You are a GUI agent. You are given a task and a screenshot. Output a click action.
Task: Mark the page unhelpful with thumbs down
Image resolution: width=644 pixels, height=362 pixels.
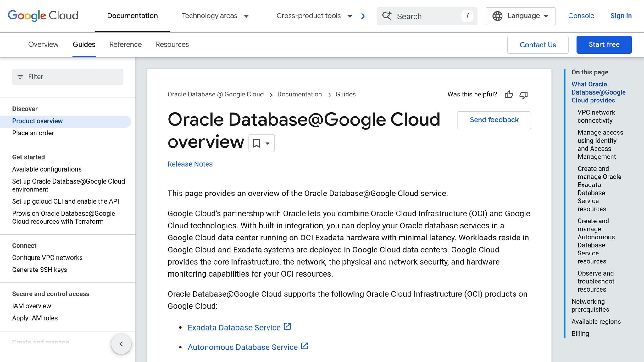pos(524,95)
